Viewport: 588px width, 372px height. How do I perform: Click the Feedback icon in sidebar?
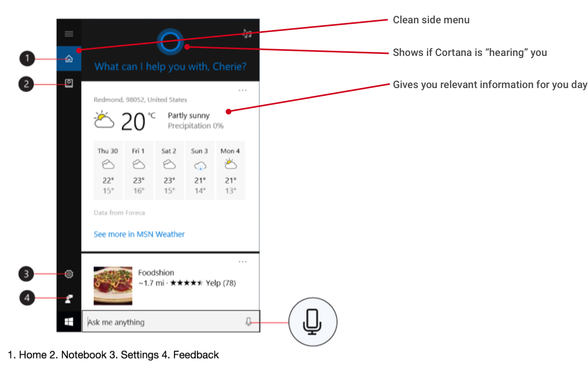coord(69,299)
